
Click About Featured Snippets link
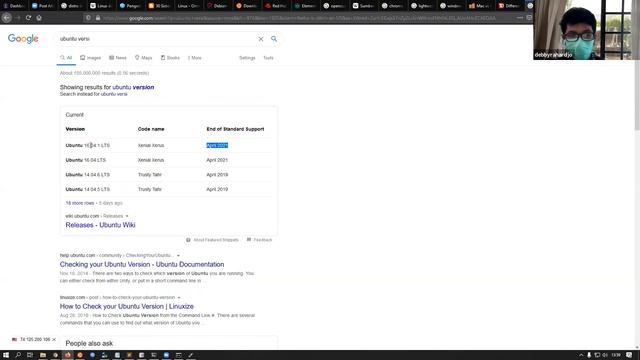(x=216, y=240)
